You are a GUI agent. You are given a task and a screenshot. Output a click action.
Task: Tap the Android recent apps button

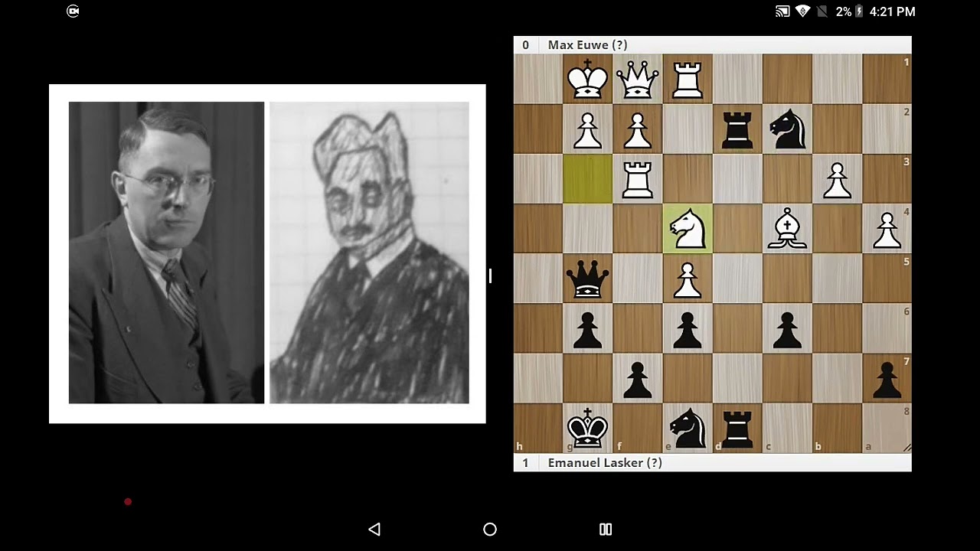(606, 529)
